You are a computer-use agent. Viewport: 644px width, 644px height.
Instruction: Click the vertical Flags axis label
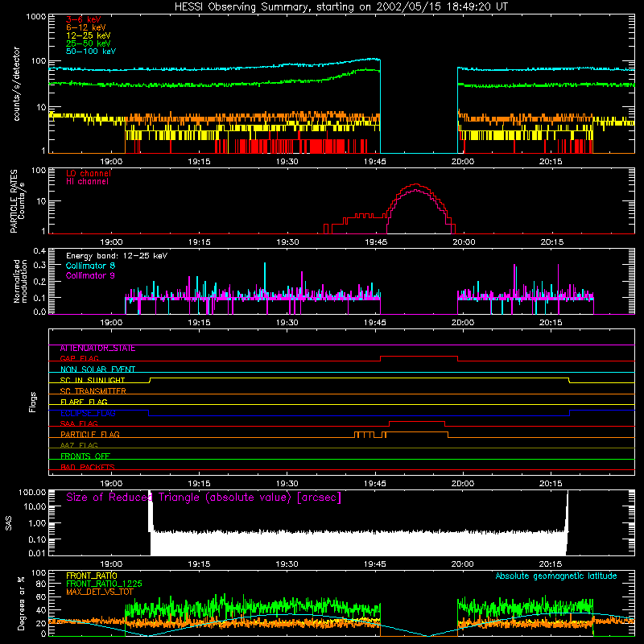(33, 402)
